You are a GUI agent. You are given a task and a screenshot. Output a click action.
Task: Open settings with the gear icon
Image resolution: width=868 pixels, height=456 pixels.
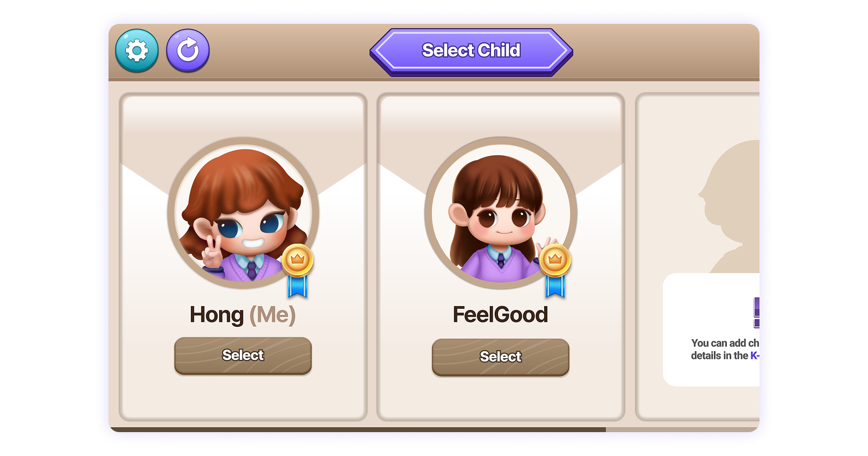pyautogui.click(x=137, y=50)
